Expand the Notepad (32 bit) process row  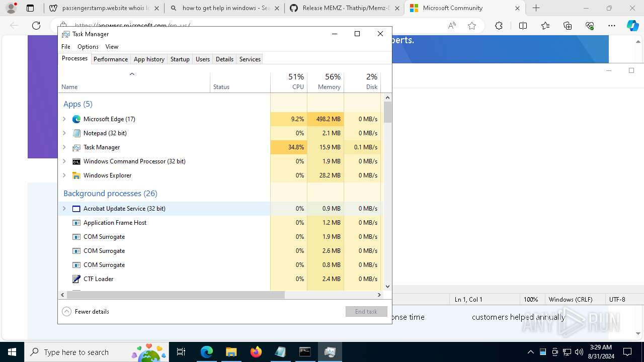[64, 133]
